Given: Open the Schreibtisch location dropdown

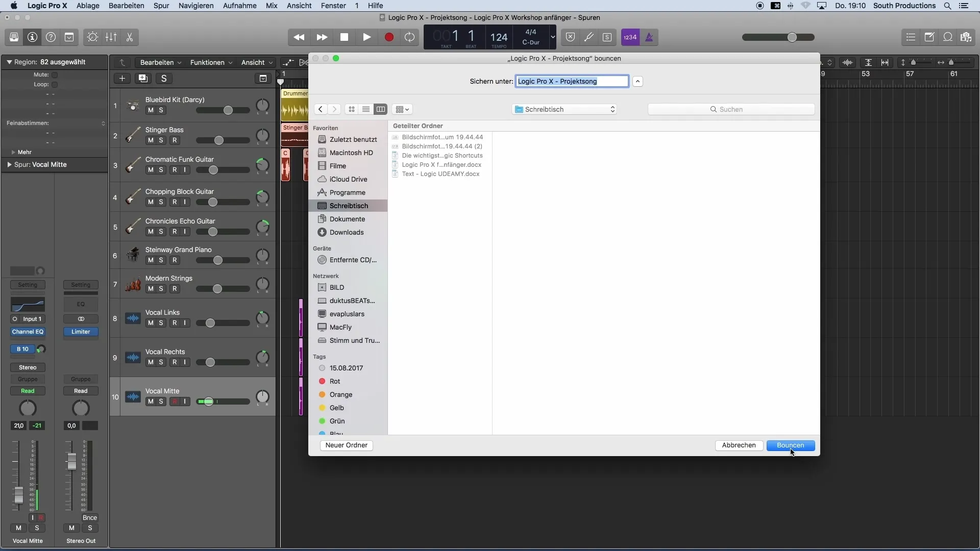Looking at the screenshot, I should [564, 109].
